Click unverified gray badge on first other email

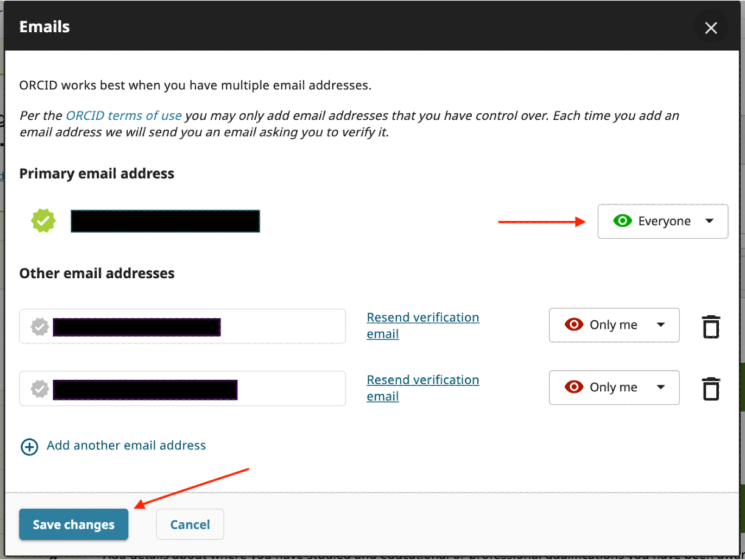pyautogui.click(x=40, y=327)
